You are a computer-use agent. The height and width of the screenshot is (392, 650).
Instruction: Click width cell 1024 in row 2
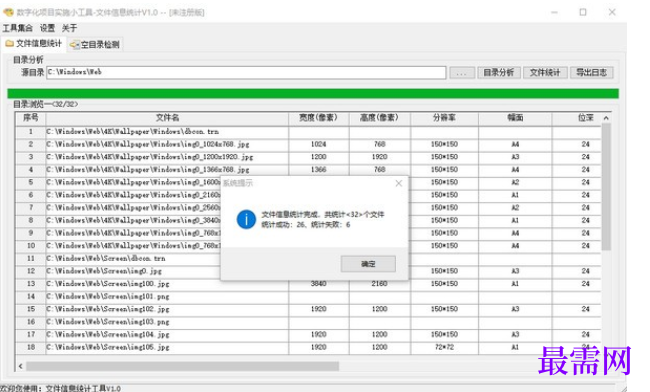tap(318, 144)
